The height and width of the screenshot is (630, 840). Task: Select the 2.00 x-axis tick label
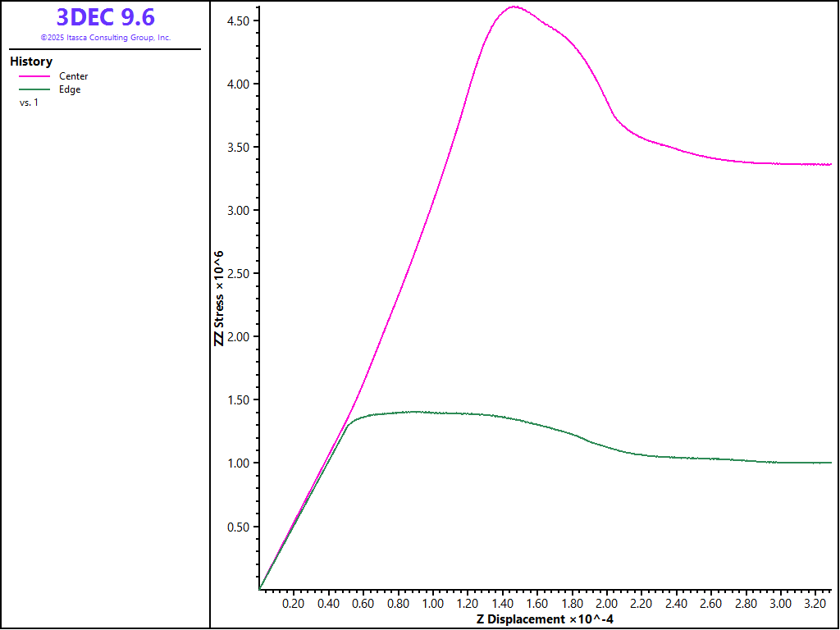pyautogui.click(x=606, y=604)
